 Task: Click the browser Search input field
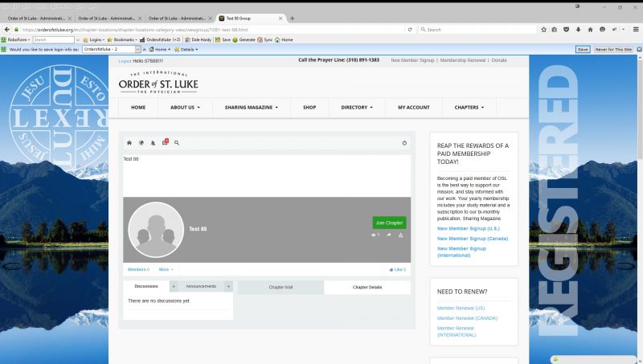point(477,30)
